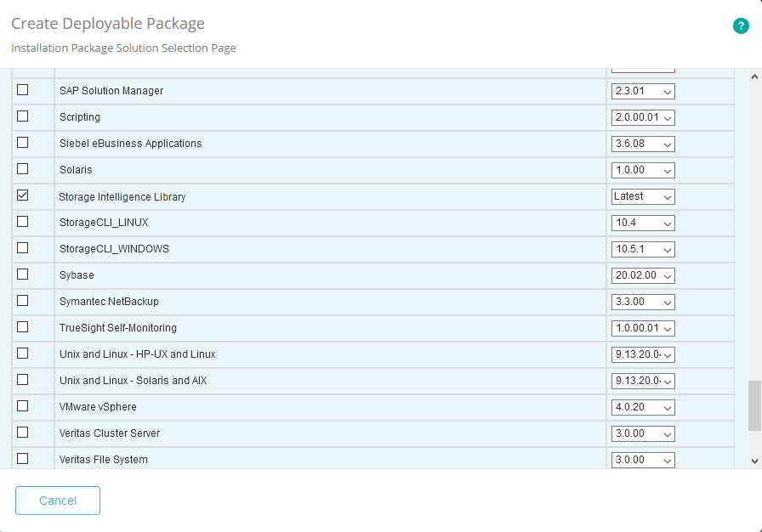The width and height of the screenshot is (762, 532).
Task: Open the help icon in top right corner
Action: pos(741,26)
